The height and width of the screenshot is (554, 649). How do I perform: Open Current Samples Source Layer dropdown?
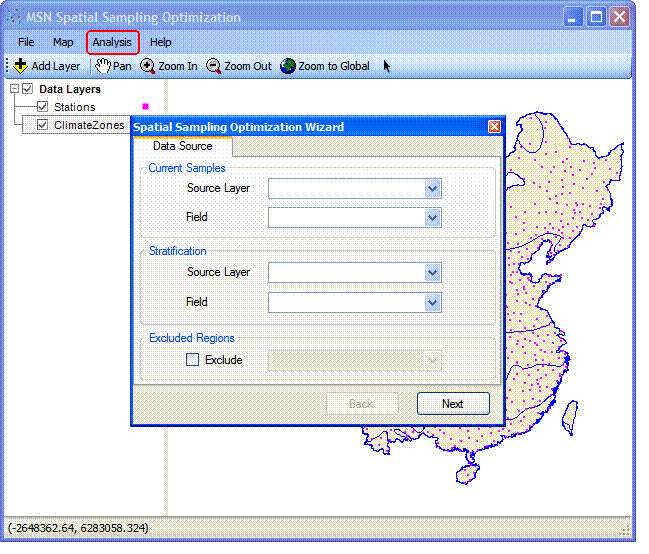[x=433, y=189]
